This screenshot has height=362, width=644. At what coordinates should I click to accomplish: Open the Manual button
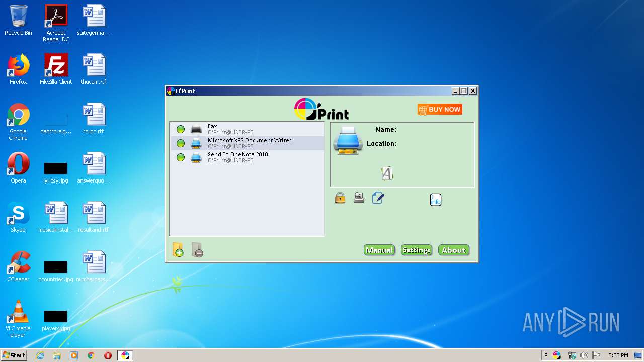[x=379, y=250]
